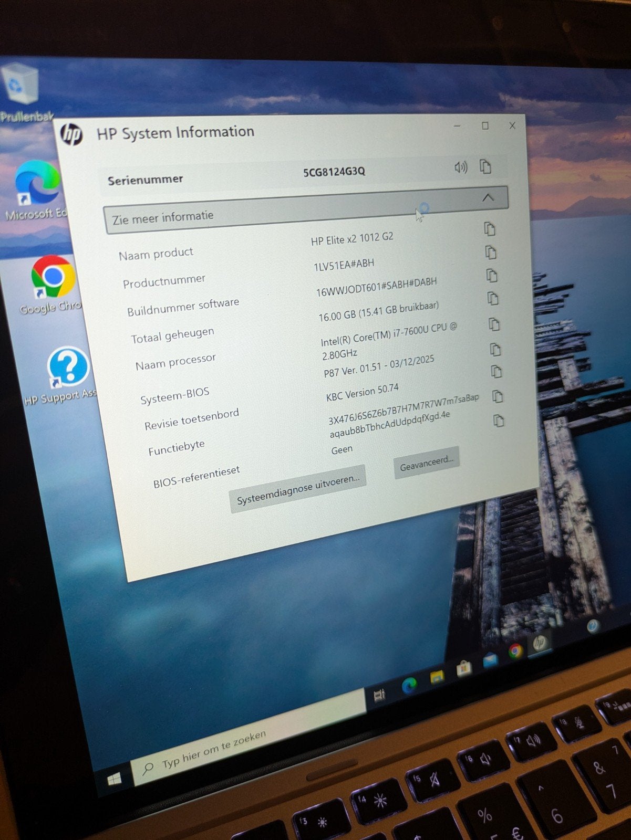Select the serial number text 5CG8124G3Q

pos(334,172)
